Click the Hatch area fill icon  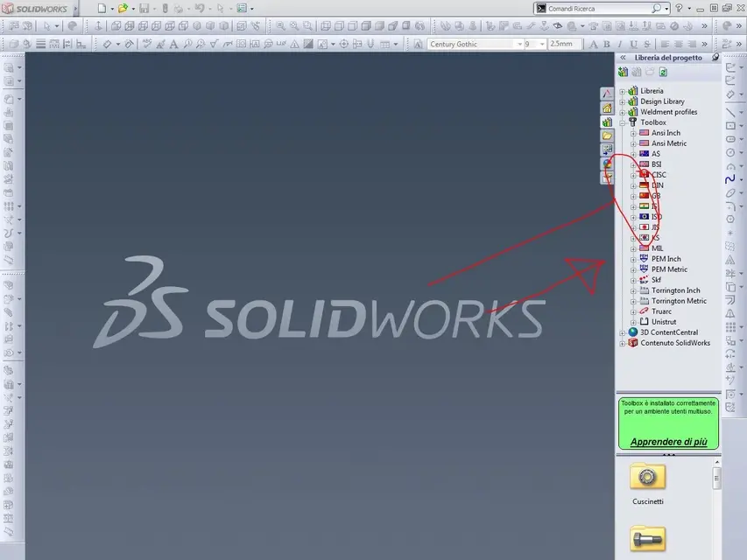click(308, 45)
